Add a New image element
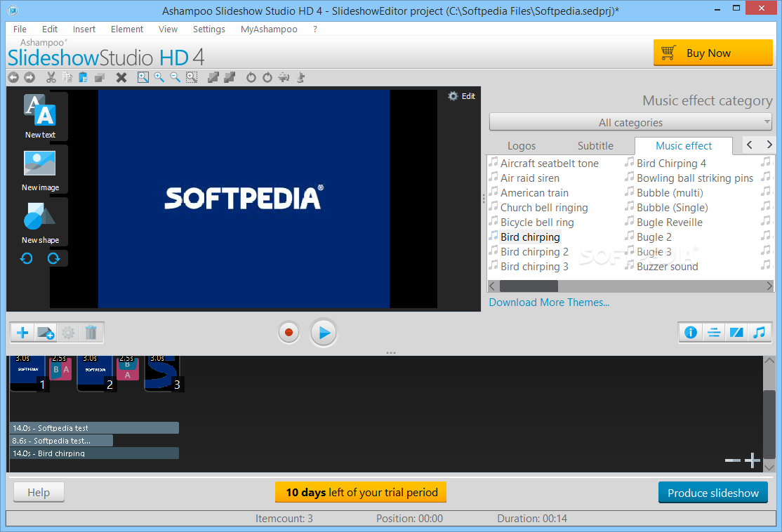 click(x=40, y=170)
